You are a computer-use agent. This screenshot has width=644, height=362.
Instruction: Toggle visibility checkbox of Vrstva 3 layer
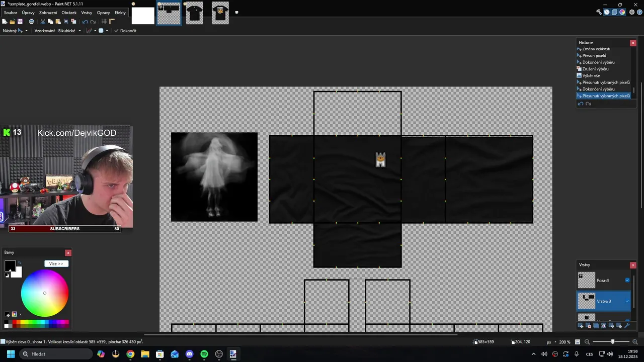[627, 301]
